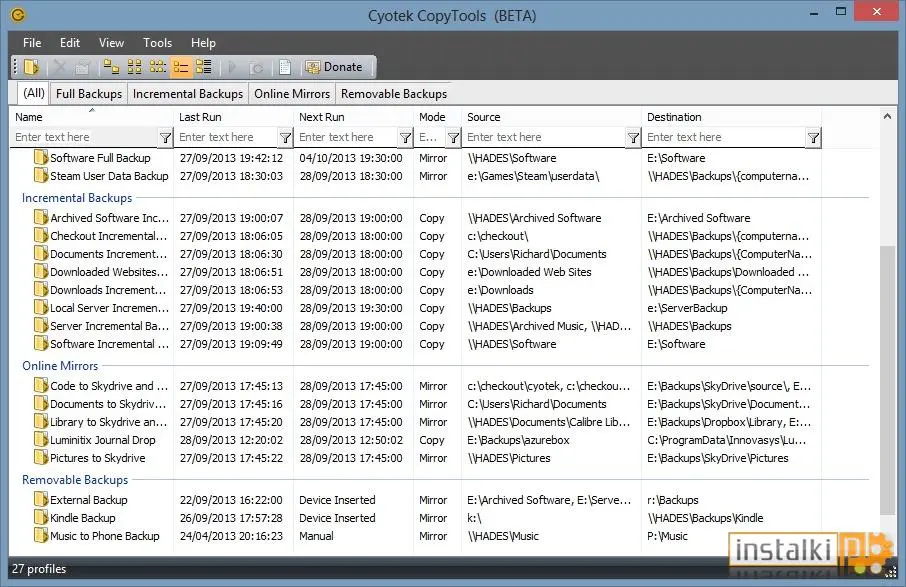Click the Source column filter icon
Viewport: 906px width, 587px height.
tap(633, 138)
